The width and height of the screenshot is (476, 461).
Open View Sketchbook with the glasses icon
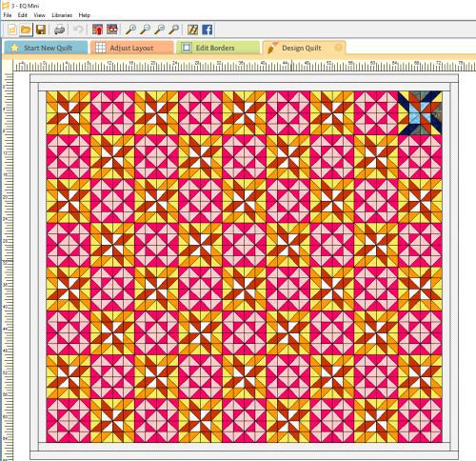(x=112, y=30)
